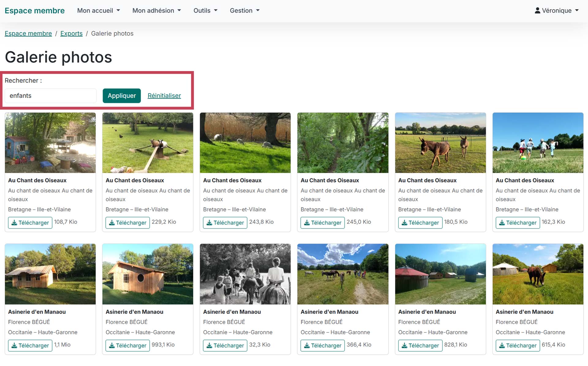The width and height of the screenshot is (588, 366).
Task: Open the Gestion menu
Action: pos(244,10)
